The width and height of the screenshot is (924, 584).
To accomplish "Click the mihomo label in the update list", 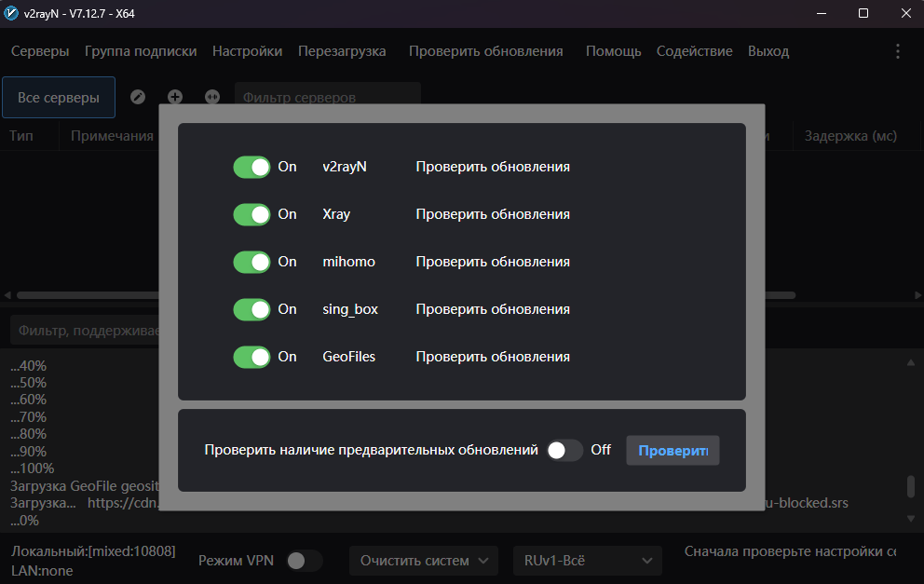I will pyautogui.click(x=349, y=262).
